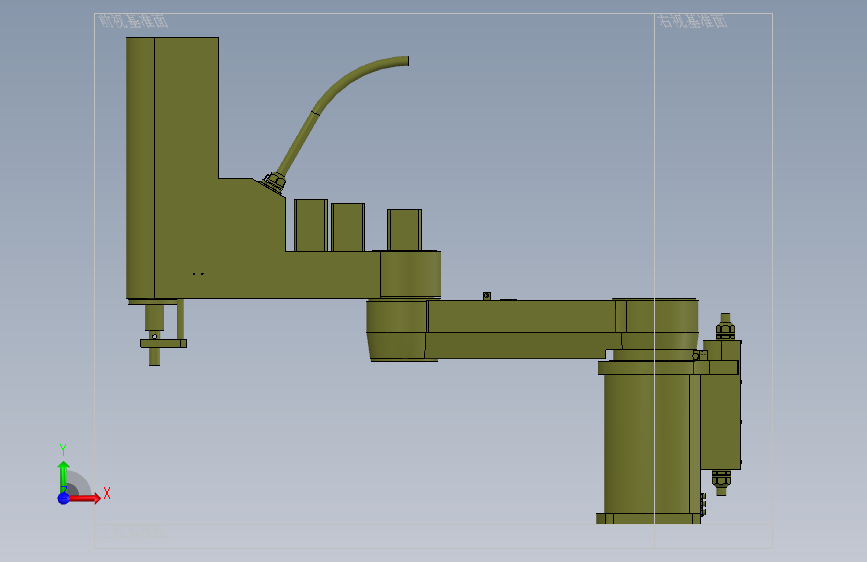
Task: Select the horizontal lower arm link
Action: [523, 330]
